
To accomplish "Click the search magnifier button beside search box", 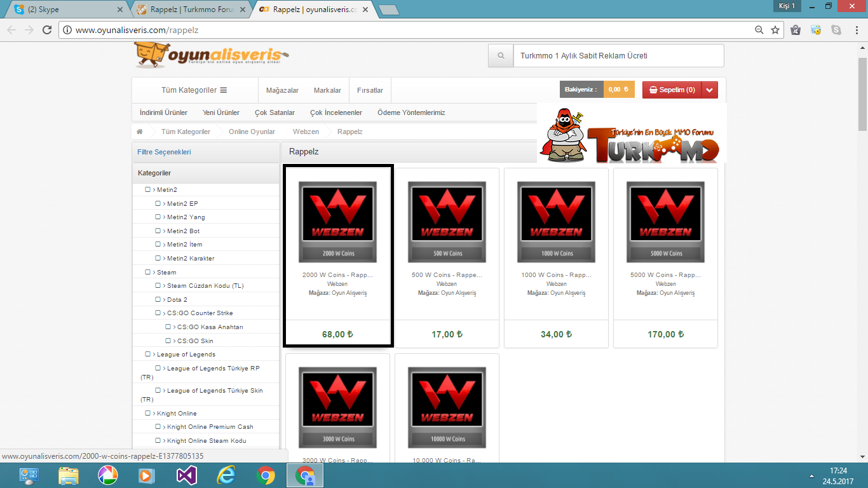I will click(501, 56).
